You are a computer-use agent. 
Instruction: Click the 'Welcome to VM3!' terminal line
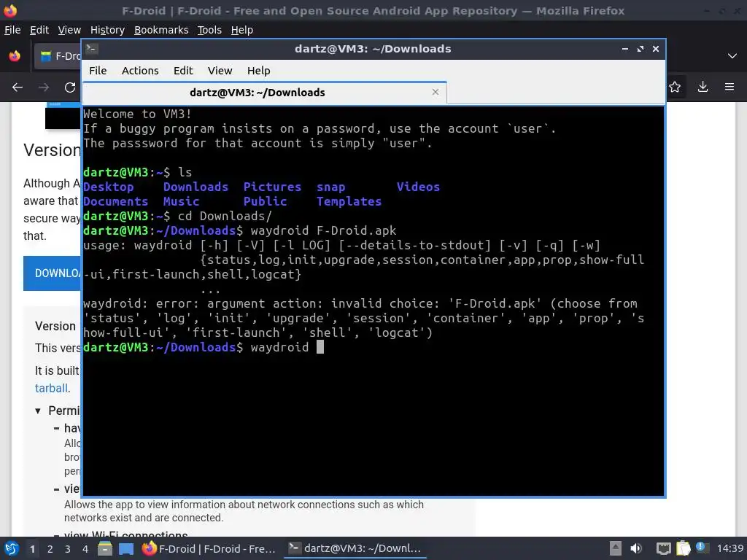coord(137,114)
